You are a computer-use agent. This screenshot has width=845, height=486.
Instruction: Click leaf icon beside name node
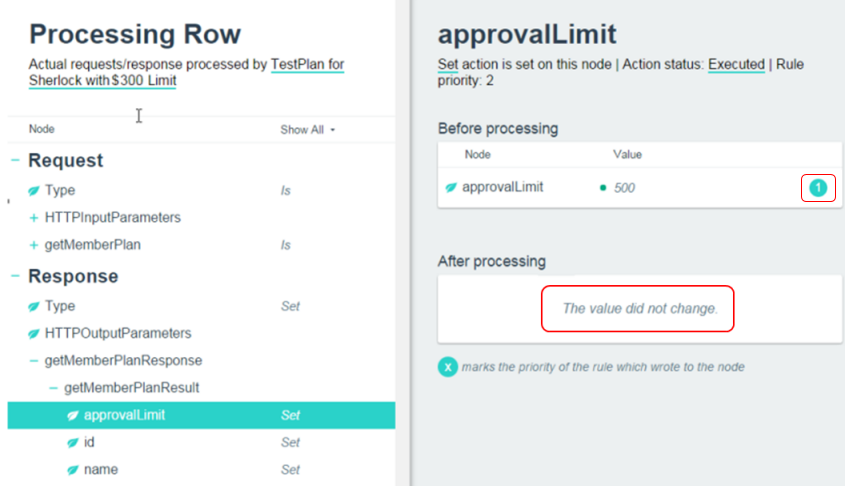(x=73, y=469)
